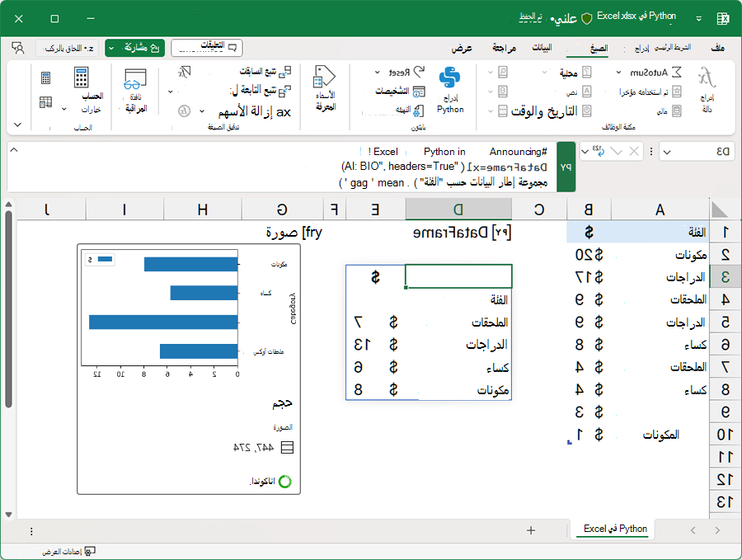Expand the Calculation Options dropdown arrow
Screen dimensions: 742x560
(x=64, y=110)
